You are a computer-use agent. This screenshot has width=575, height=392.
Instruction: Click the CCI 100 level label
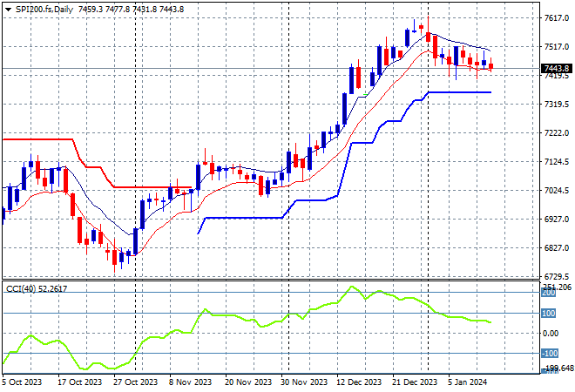point(549,313)
